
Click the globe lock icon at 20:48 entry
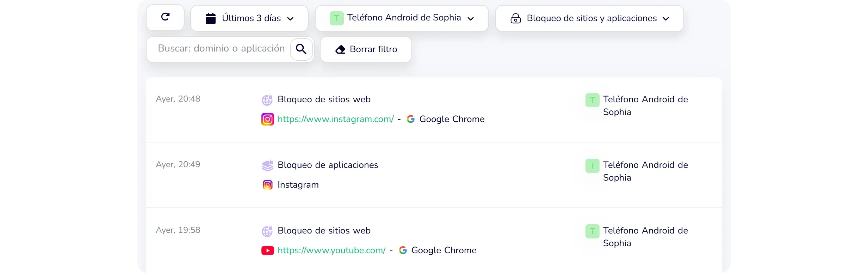[267, 100]
